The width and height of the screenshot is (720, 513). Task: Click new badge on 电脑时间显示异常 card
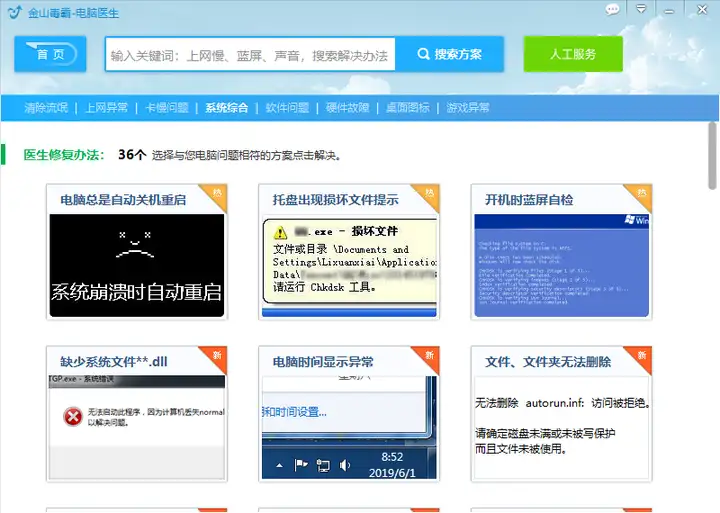point(429,357)
